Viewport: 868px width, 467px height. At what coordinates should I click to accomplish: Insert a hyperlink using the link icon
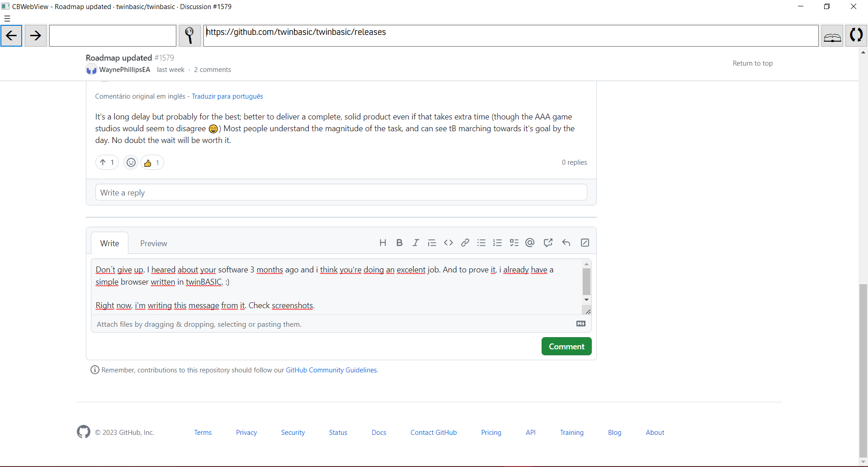tap(465, 243)
